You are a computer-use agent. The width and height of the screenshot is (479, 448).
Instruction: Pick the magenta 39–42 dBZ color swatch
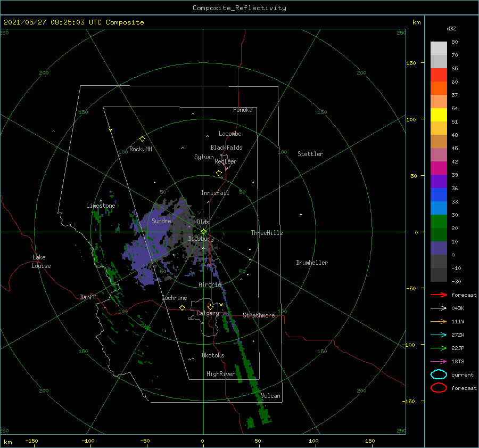click(x=439, y=168)
